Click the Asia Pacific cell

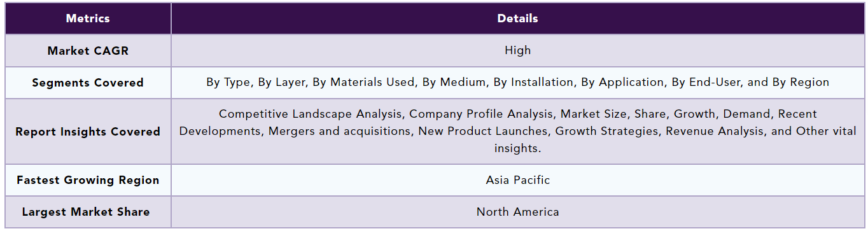[x=517, y=180]
